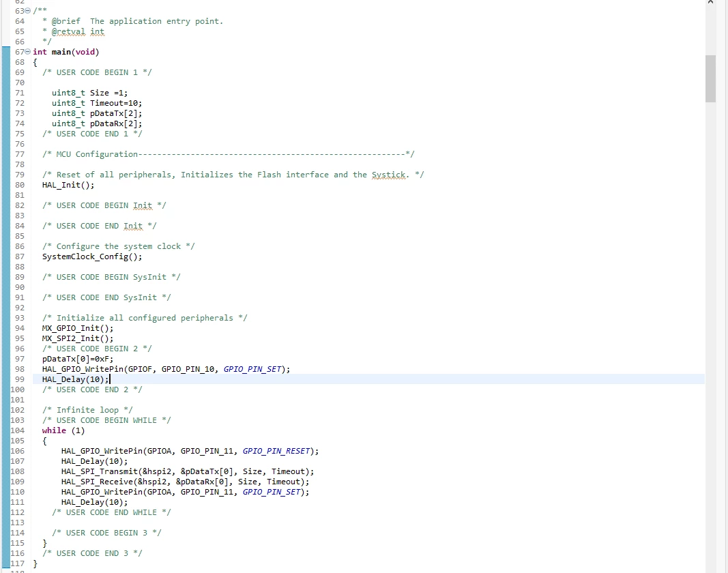
Task: Click the 'USER CODE BEGIN 3' comment
Action: [x=106, y=533]
